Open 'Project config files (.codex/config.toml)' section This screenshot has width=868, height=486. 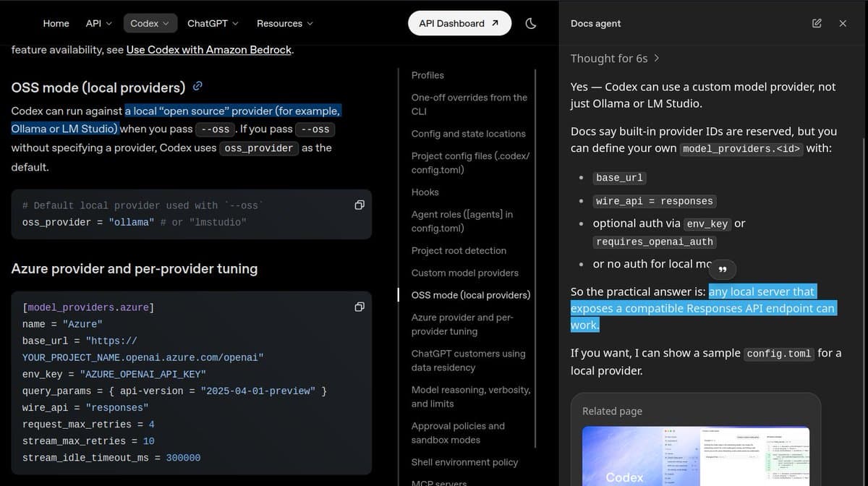[470, 163]
